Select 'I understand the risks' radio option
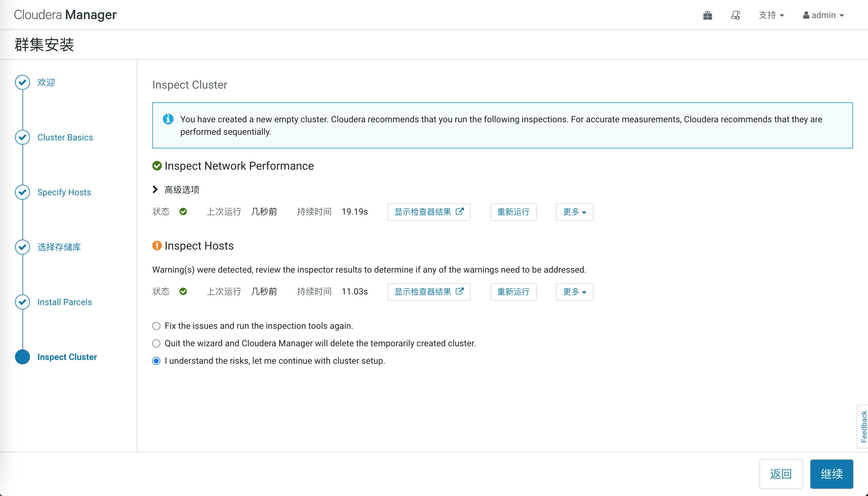 (156, 361)
